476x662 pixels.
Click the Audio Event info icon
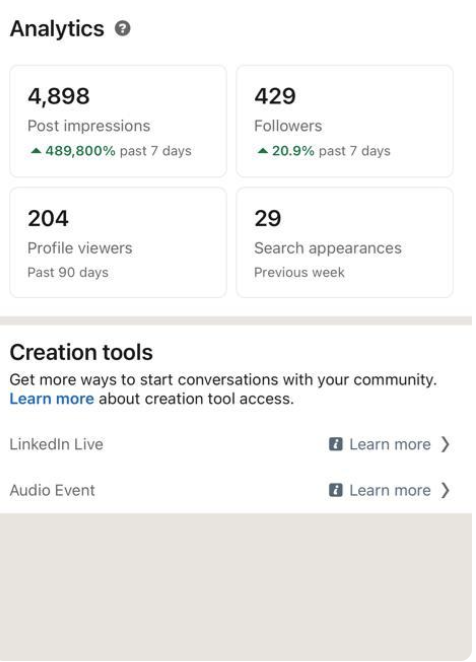tap(335, 490)
